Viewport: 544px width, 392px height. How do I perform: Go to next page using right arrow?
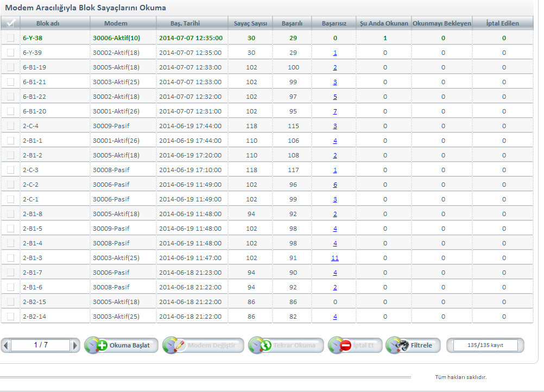(76, 345)
